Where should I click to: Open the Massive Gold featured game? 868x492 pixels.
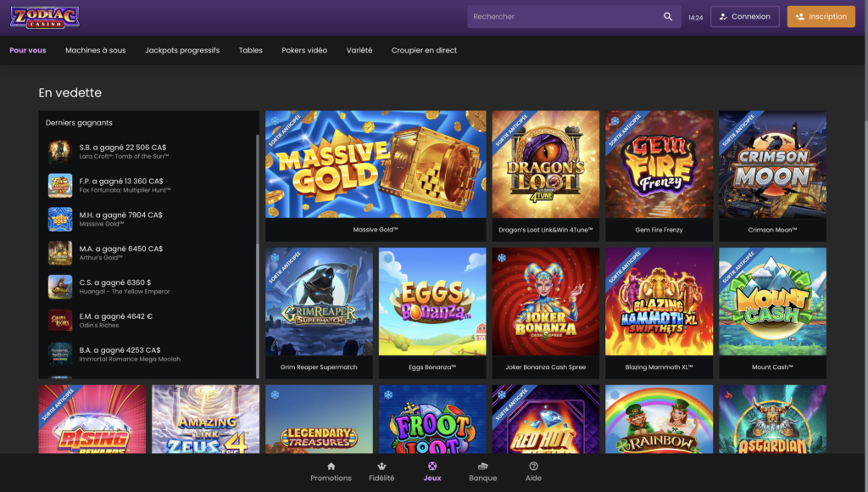(x=376, y=176)
